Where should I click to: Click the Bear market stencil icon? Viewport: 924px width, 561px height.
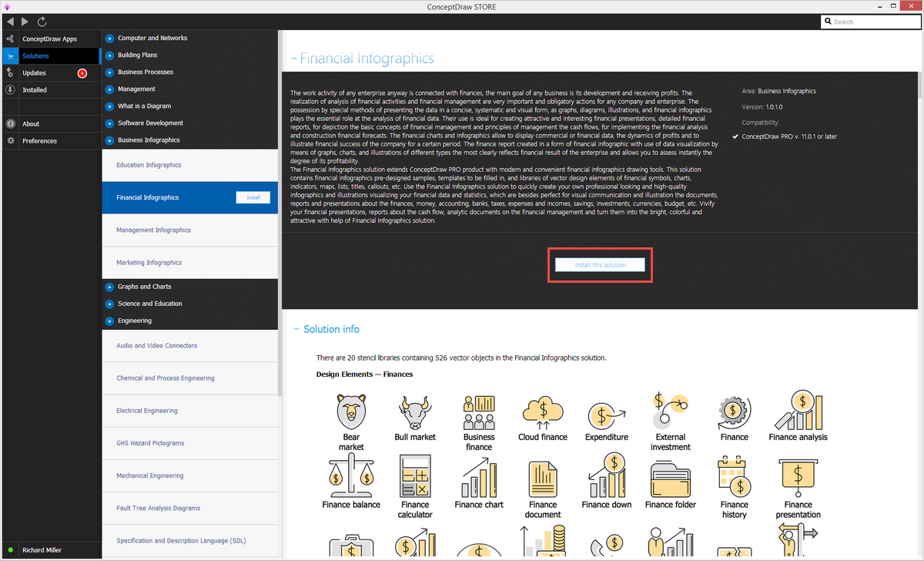[x=351, y=412]
